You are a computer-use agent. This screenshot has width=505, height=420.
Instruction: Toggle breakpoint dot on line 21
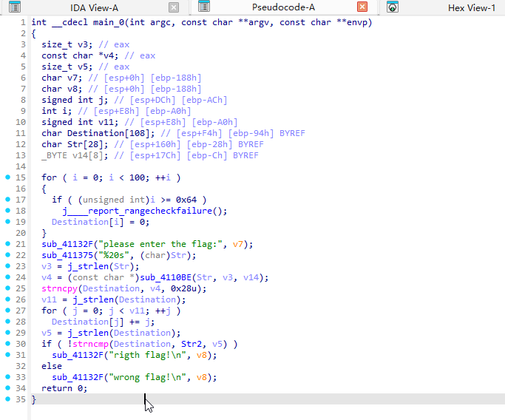7,244
